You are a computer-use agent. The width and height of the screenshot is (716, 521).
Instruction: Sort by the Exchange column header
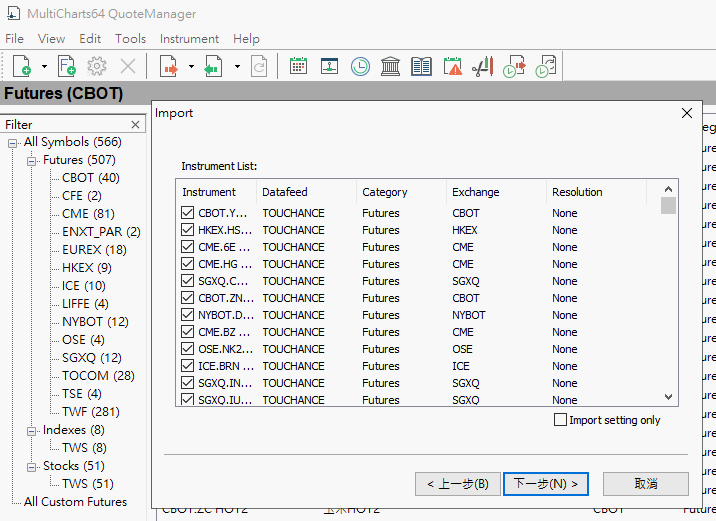496,192
